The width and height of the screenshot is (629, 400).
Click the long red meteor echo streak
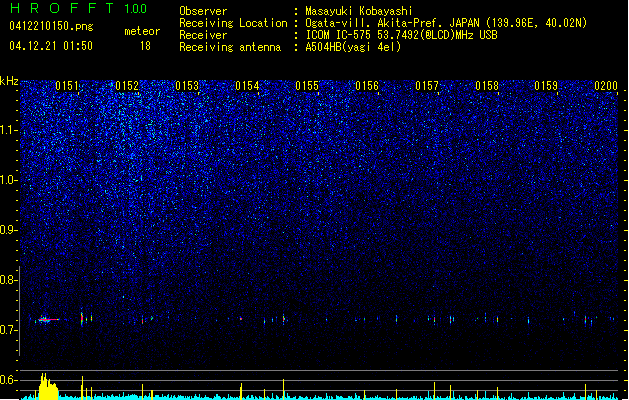[49, 319]
